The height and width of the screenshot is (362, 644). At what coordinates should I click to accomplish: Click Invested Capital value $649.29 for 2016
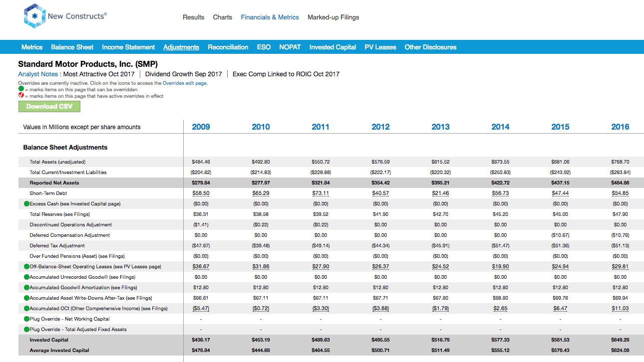pyautogui.click(x=620, y=340)
